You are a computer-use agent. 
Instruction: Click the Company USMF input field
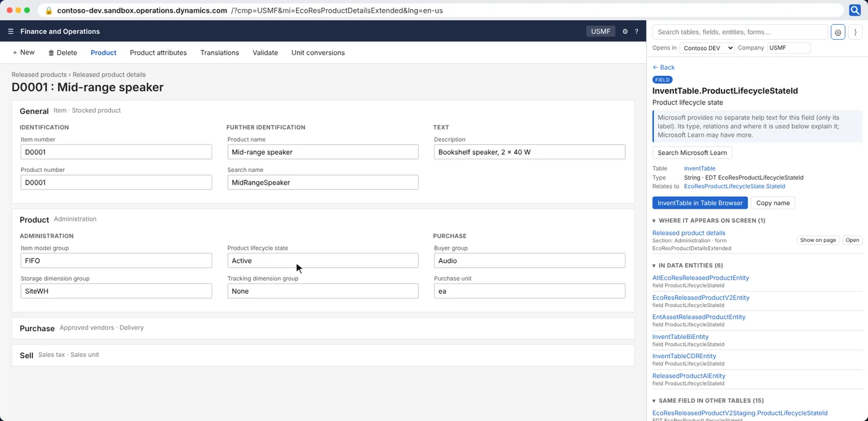point(788,48)
